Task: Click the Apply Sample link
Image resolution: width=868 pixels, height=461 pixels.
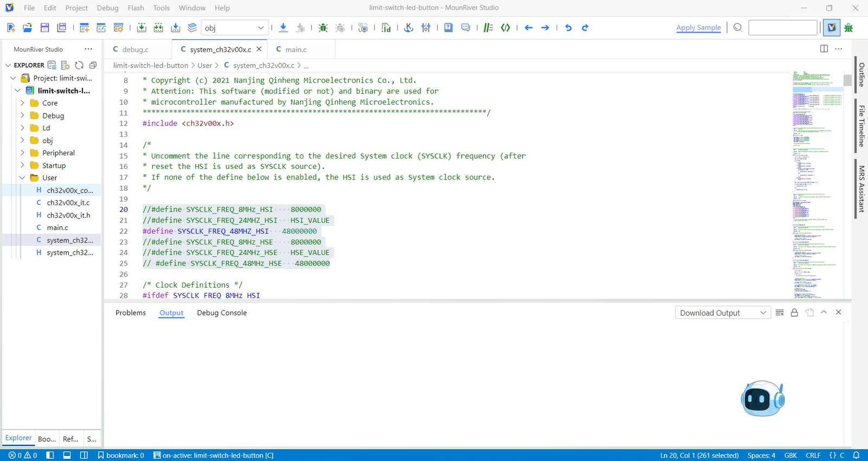Action: [x=699, y=28]
